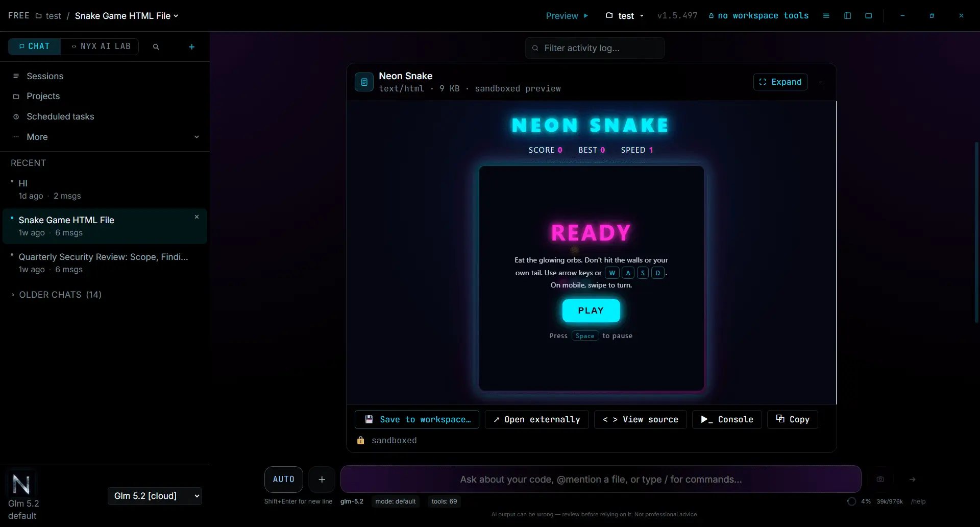Open the hamburger menu in the title bar
The image size is (980, 527).
[826, 16]
